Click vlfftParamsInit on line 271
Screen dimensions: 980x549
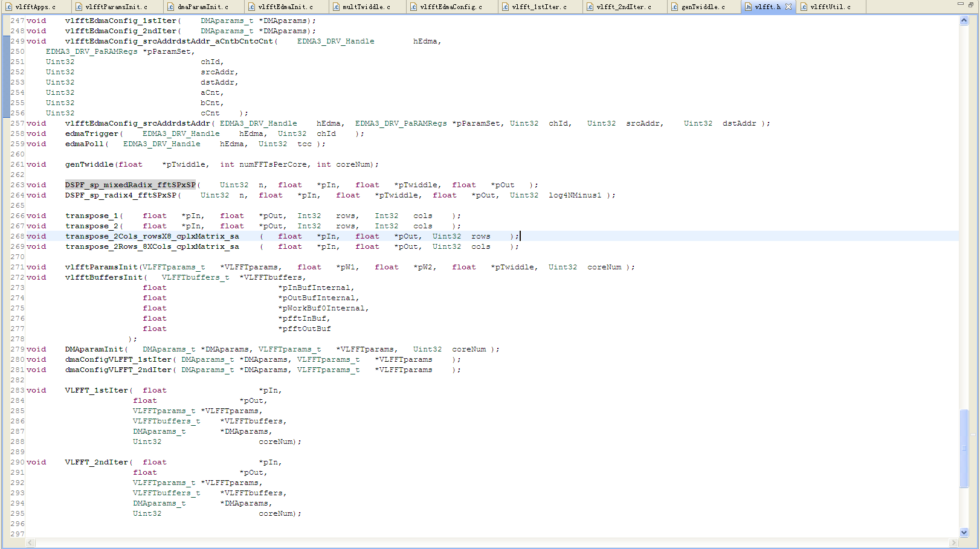pyautogui.click(x=102, y=267)
